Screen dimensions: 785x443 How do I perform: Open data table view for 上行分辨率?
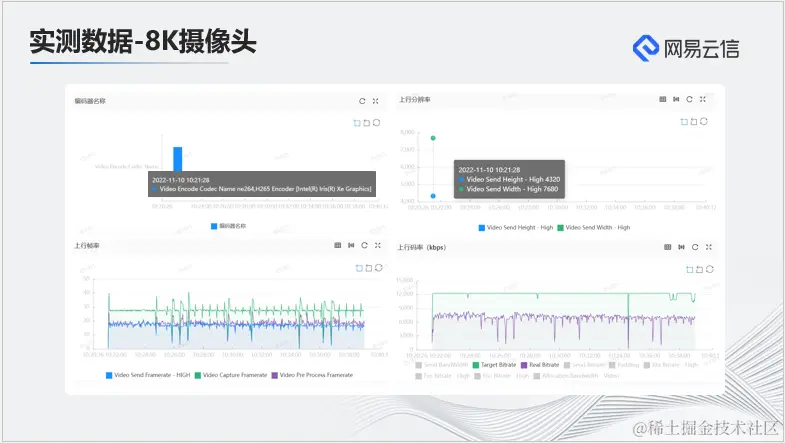pyautogui.click(x=663, y=99)
